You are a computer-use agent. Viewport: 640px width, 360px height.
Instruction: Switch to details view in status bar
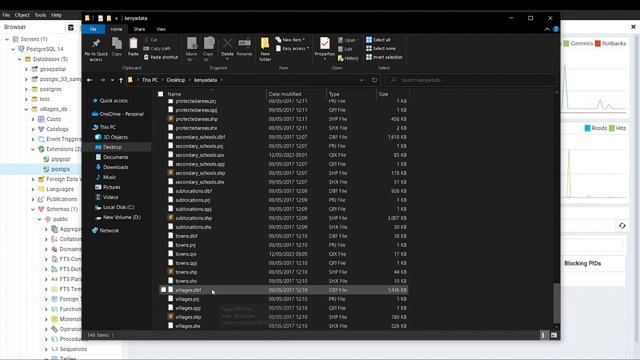[543, 335]
